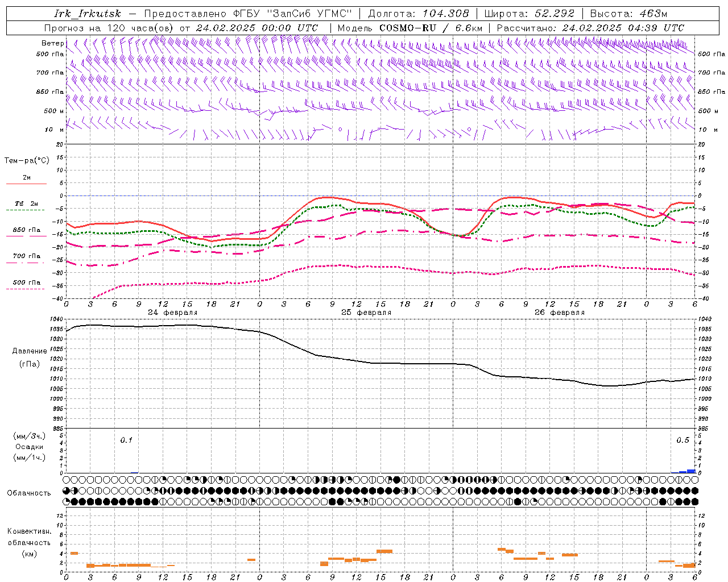
Task: Click the "10 м" wind level label on left
Action: pos(54,130)
